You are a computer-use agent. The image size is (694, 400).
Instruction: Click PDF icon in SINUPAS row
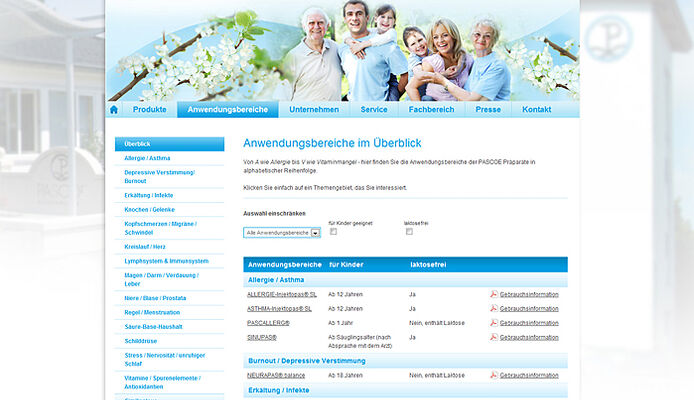pos(493,338)
